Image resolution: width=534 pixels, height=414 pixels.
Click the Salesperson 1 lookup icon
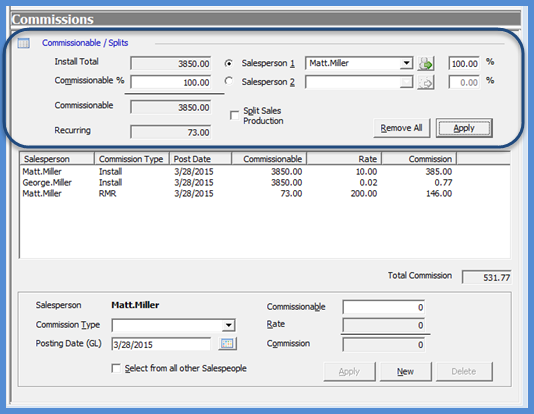click(426, 63)
